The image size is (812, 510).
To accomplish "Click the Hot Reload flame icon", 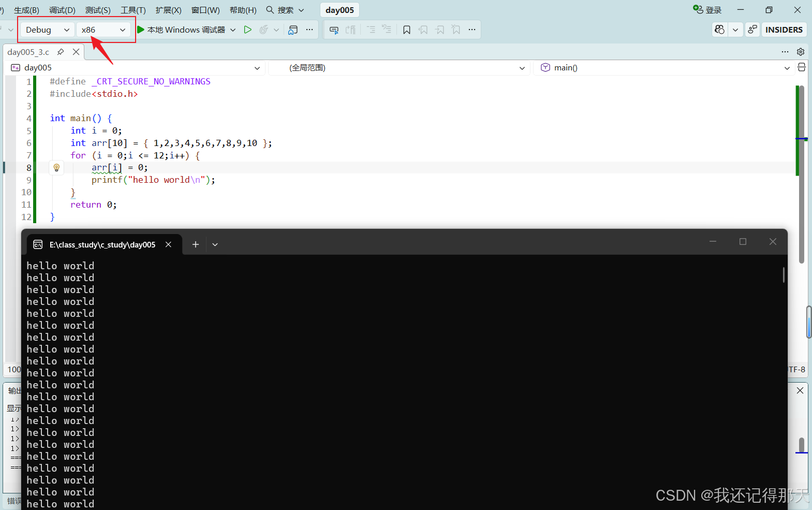I will [x=264, y=30].
